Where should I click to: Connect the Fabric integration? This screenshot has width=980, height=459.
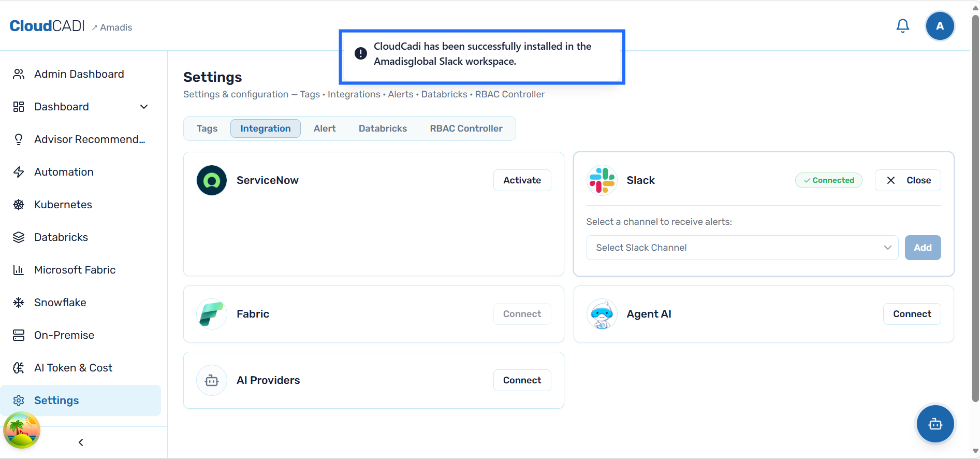522,314
